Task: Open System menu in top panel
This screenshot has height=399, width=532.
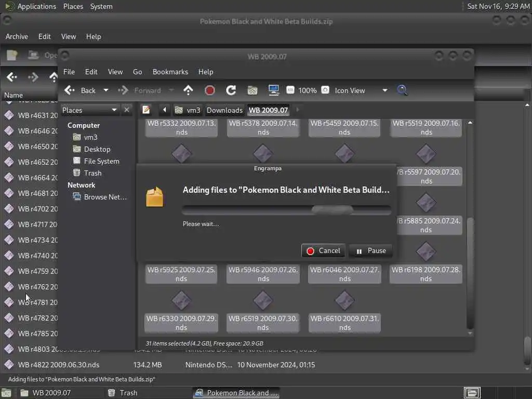Action: [x=101, y=6]
